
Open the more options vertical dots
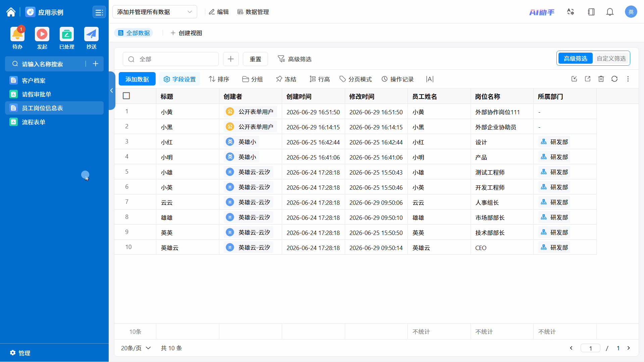point(628,79)
